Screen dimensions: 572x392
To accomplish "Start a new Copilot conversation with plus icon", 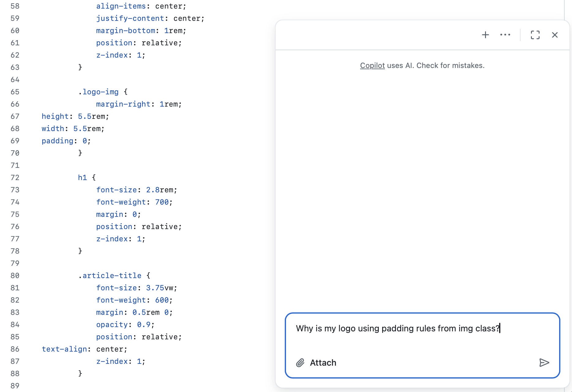I will pos(485,35).
